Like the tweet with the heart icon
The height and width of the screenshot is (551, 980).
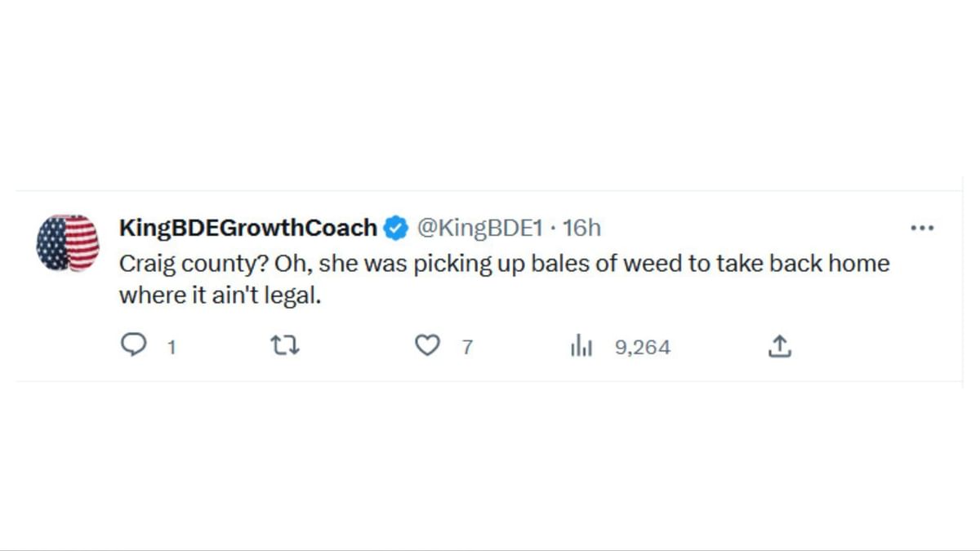[x=427, y=347]
